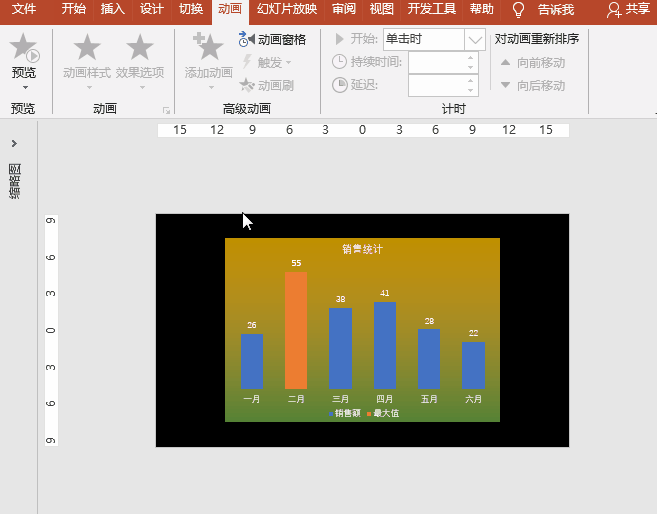Open the 动画窗格 animation pane
The image size is (657, 514).
[x=272, y=39]
